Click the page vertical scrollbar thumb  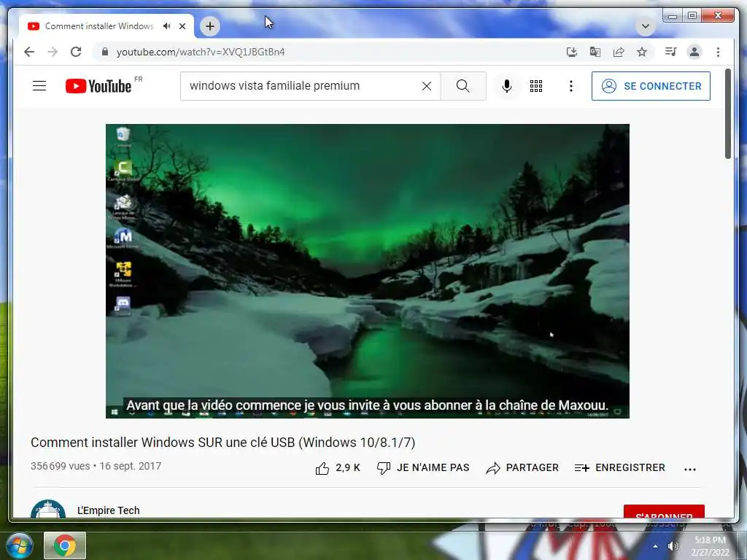pos(728,114)
